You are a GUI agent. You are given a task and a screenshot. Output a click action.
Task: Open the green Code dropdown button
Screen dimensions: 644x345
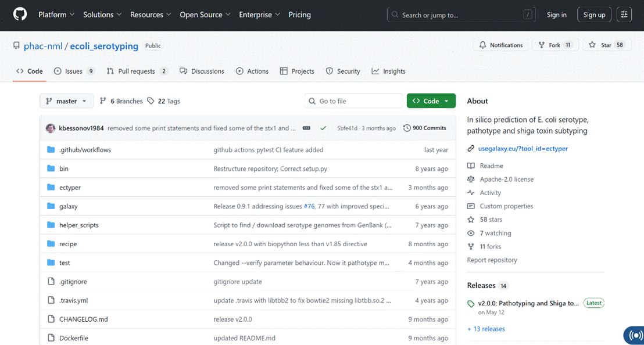[x=431, y=101]
